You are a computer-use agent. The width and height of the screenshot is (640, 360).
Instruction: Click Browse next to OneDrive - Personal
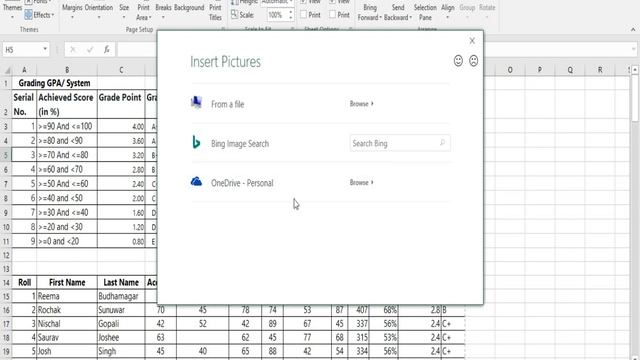point(362,182)
